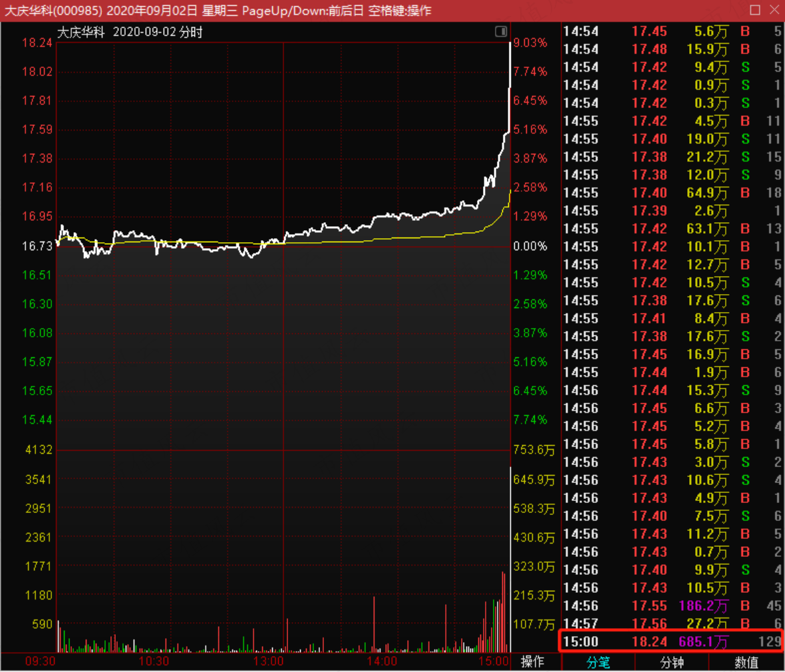This screenshot has width=785, height=672.
Task: Click the 753.6万 volume axis label
Action: (x=534, y=450)
